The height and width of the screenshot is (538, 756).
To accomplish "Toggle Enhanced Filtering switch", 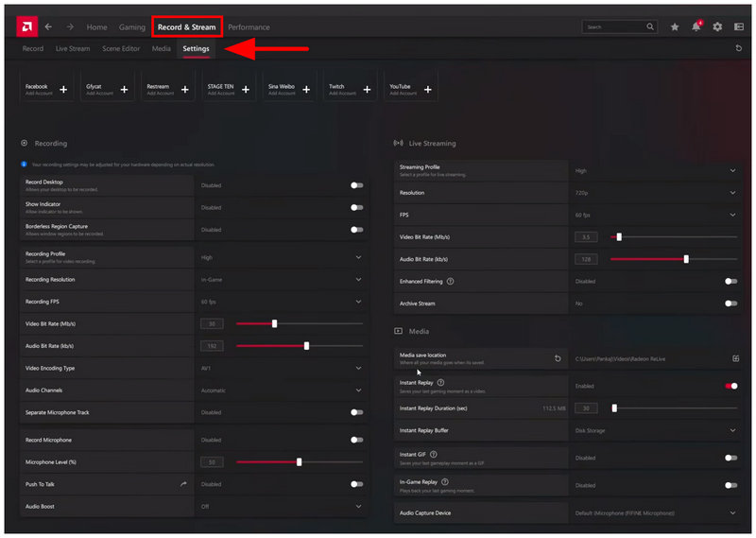I will (x=730, y=282).
